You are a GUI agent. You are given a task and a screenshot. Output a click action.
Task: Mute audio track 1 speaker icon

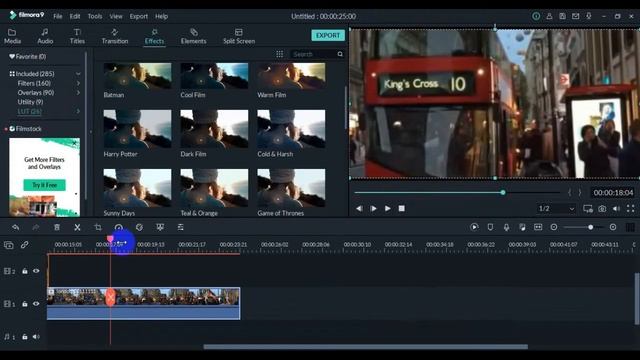click(36, 337)
